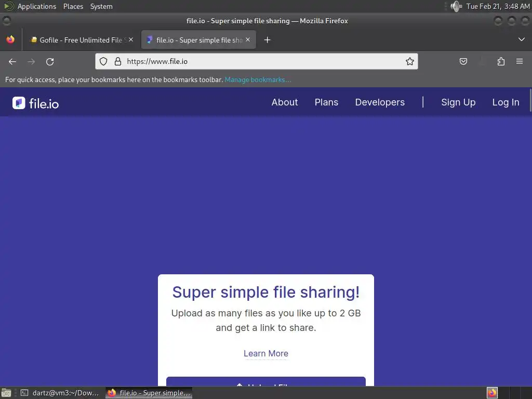Reload the current page
The width and height of the screenshot is (532, 399).
tap(50, 62)
